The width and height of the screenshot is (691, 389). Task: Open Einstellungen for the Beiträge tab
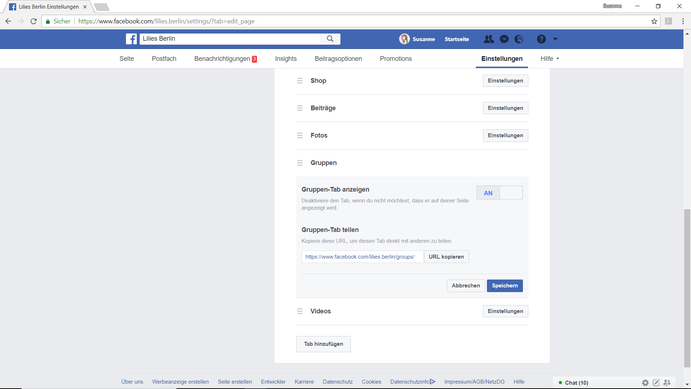(505, 108)
